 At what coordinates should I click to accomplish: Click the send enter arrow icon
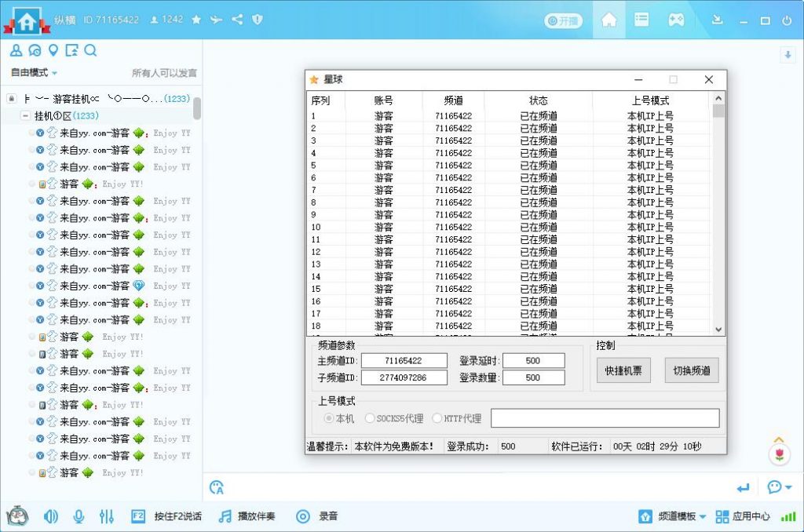click(744, 487)
